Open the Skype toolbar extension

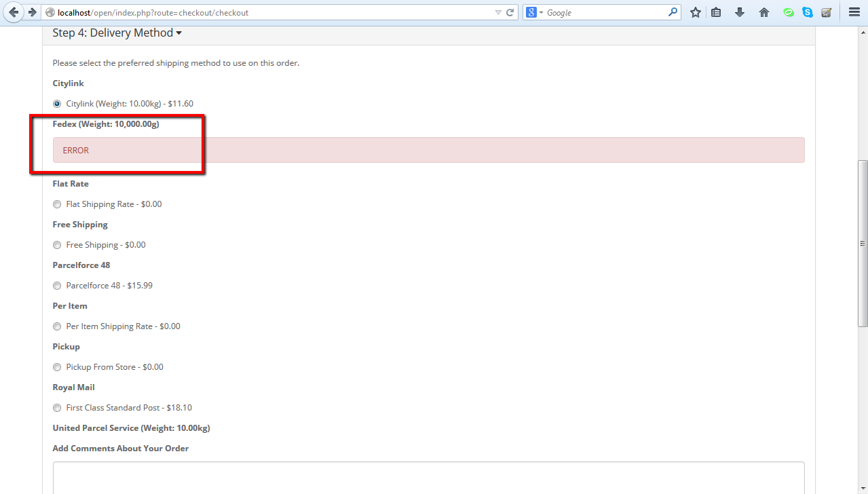coord(808,12)
